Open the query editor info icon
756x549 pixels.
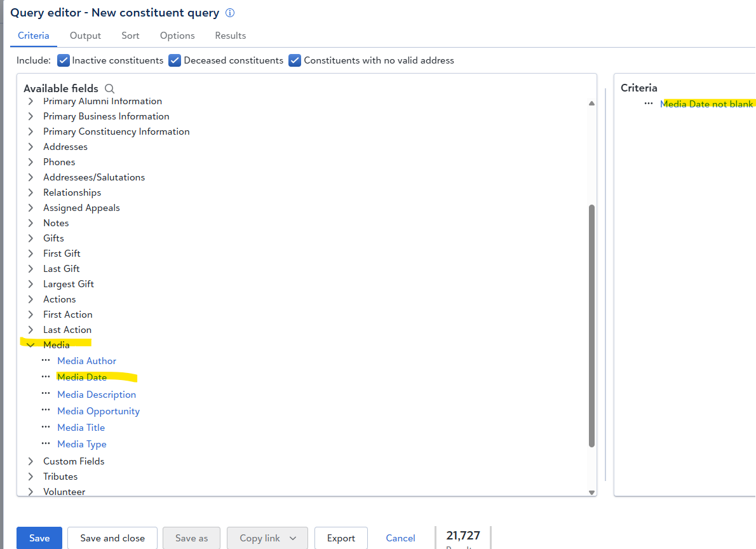[x=230, y=13]
